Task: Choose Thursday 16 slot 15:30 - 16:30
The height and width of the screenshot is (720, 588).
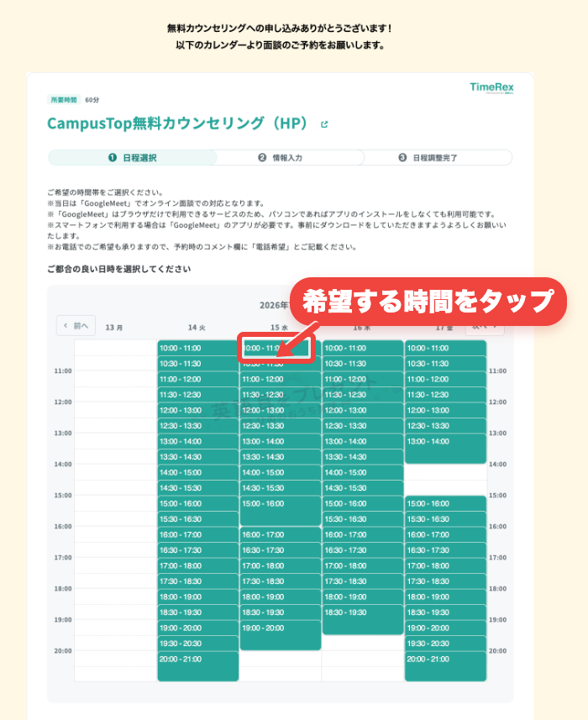Action: tap(363, 519)
